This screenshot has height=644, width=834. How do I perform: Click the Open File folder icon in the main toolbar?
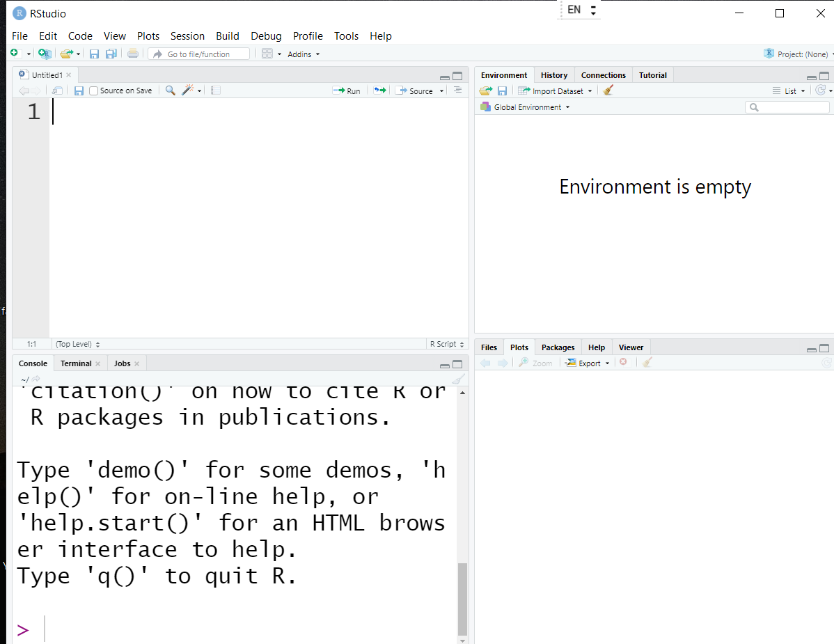tap(67, 54)
